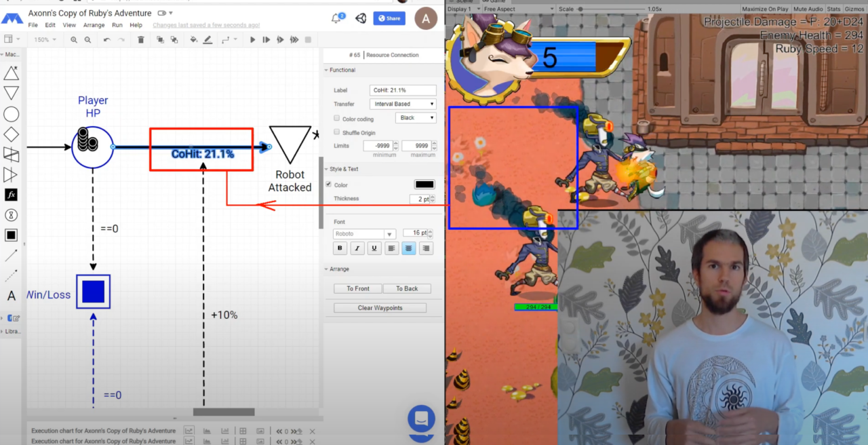Select the Pool circle node tool
Image resolution: width=868 pixels, height=445 pixels.
(11, 114)
